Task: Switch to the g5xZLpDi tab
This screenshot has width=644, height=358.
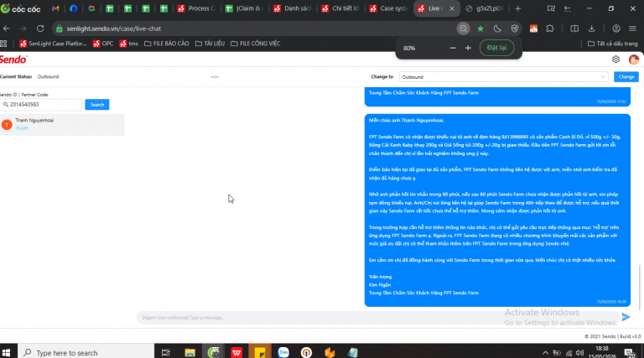Action: click(x=485, y=8)
